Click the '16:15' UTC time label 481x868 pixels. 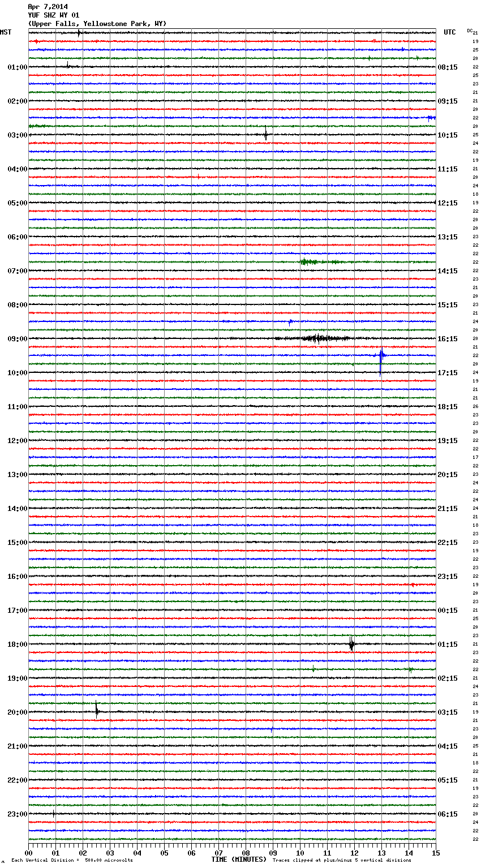click(448, 339)
